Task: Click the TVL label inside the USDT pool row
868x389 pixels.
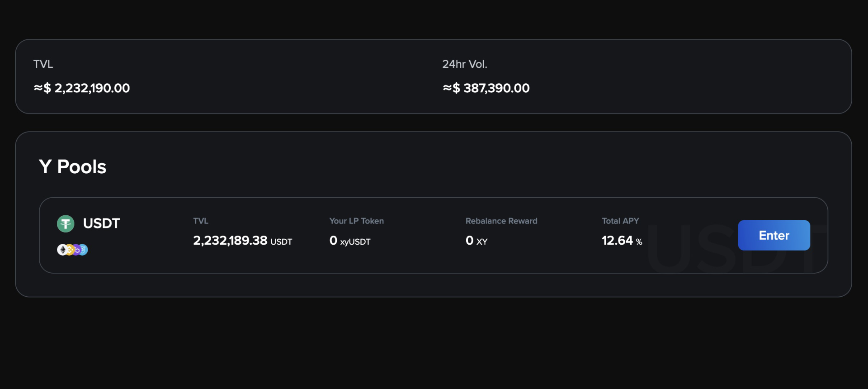Action: [x=201, y=221]
